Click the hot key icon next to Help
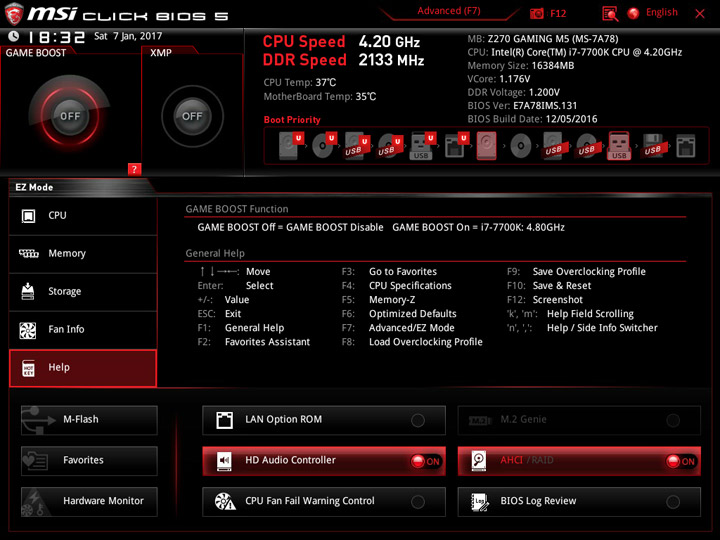720x540 pixels. tap(28, 368)
